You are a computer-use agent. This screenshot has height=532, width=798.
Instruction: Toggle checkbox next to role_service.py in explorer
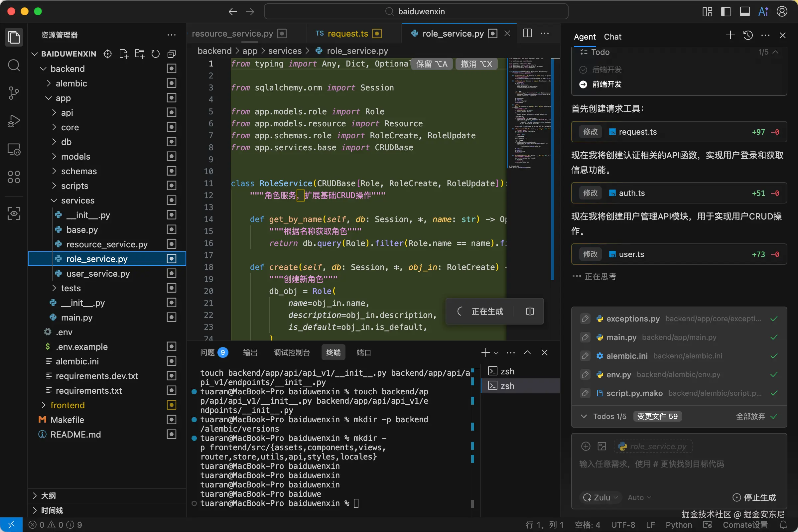172,259
